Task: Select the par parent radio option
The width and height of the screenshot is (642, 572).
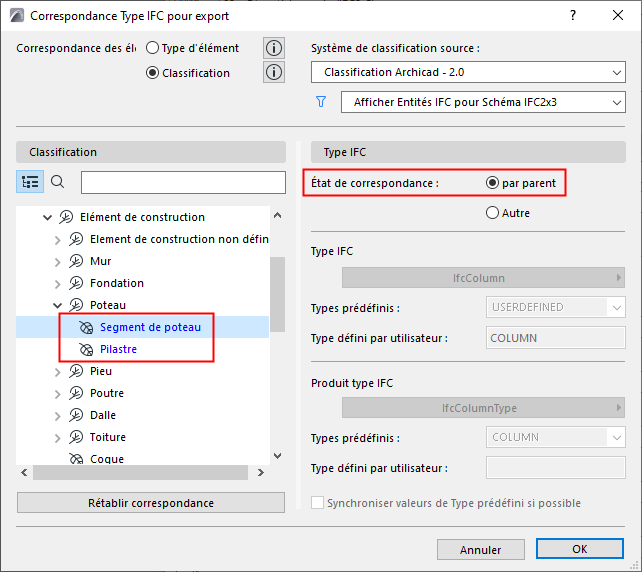Action: [492, 183]
